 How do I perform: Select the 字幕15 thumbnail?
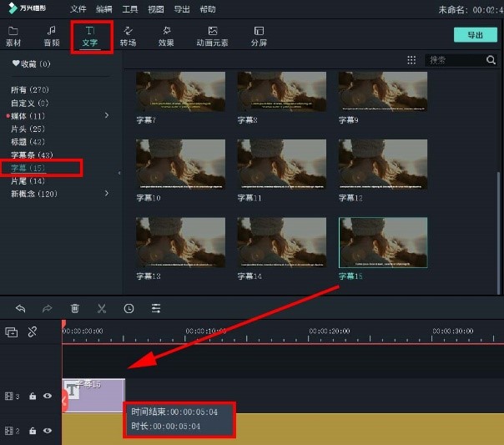point(383,242)
